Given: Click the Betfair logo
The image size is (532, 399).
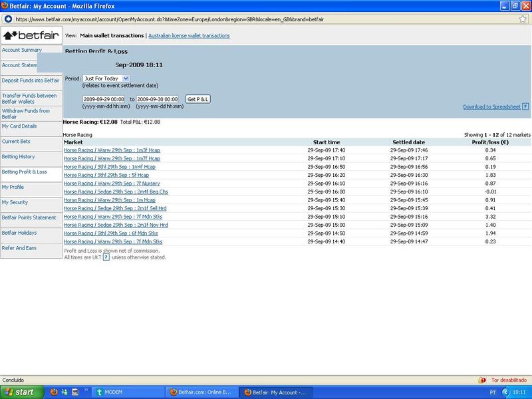Looking at the screenshot, I should pyautogui.click(x=31, y=35).
